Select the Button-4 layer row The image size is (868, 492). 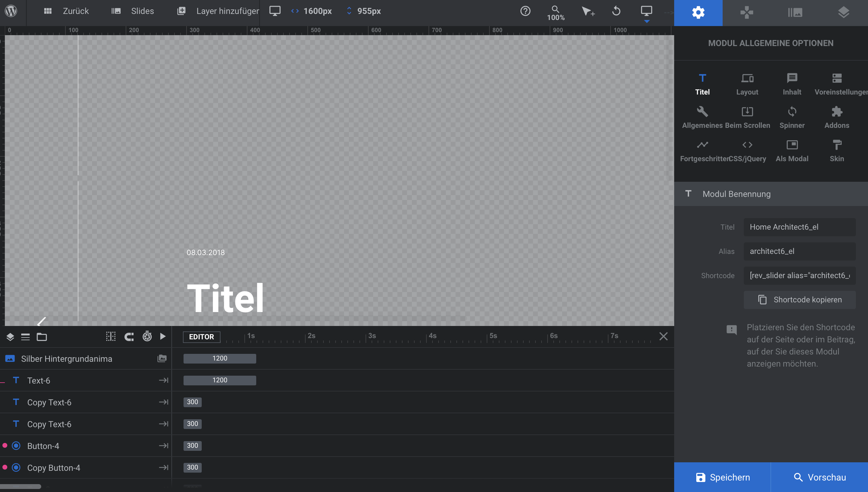[x=86, y=446]
